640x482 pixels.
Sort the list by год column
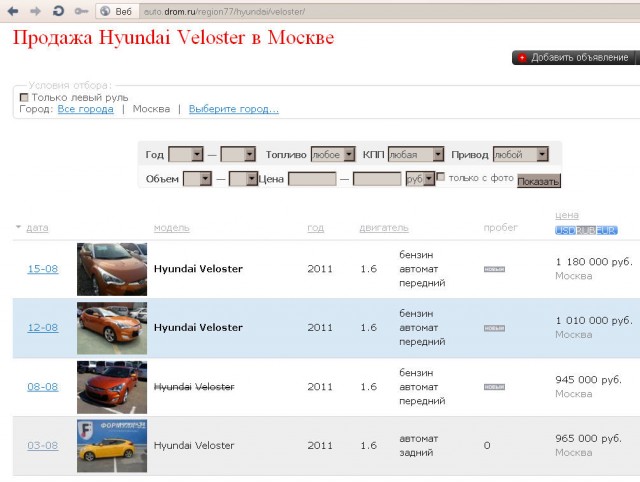(316, 228)
